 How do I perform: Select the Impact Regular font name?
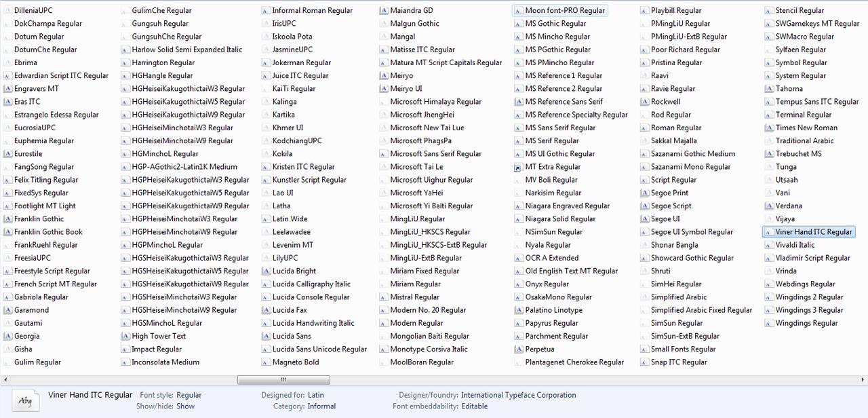point(156,349)
